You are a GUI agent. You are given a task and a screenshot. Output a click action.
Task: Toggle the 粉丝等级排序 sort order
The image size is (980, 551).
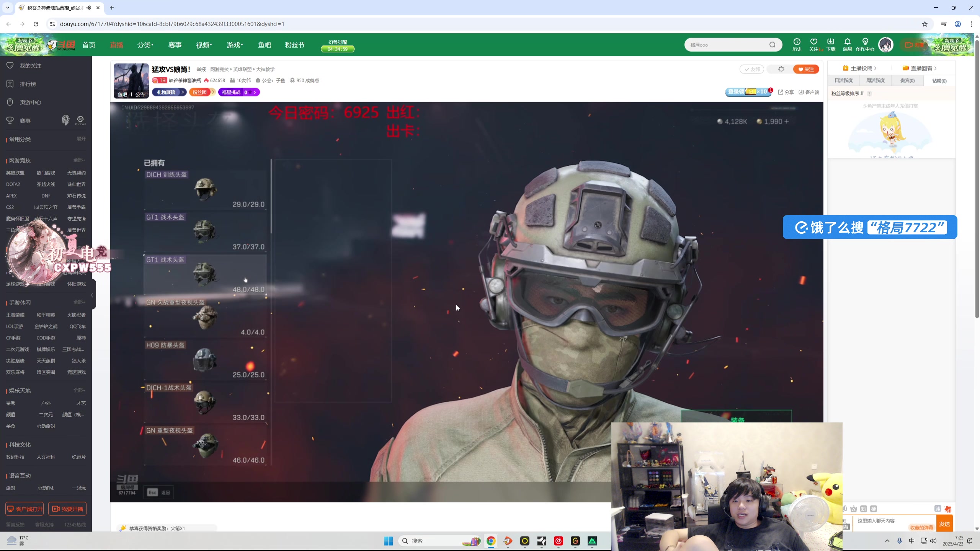848,93
